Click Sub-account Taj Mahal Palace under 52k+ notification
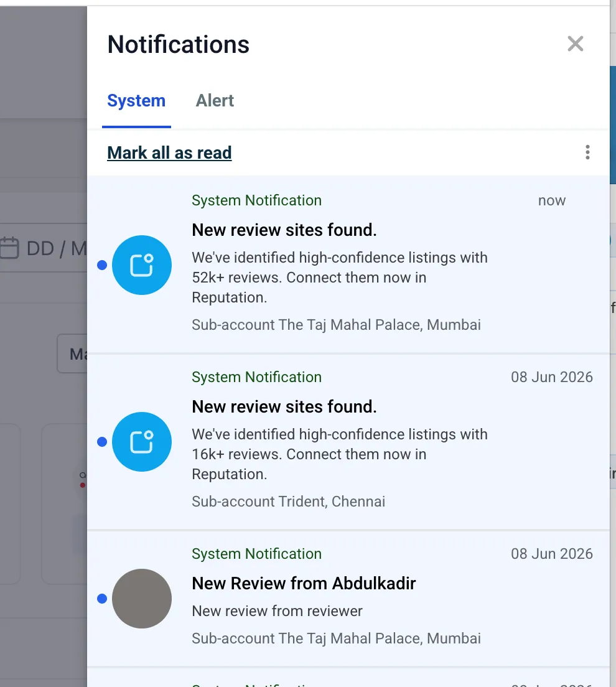616x687 pixels. [336, 325]
